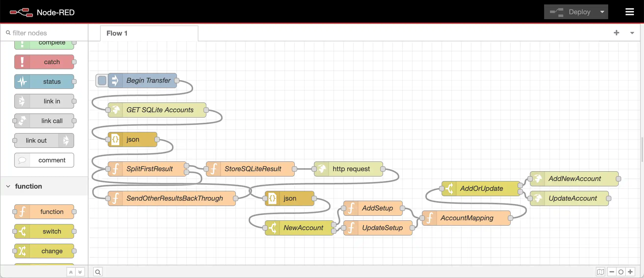Open the main hamburger menu

(630, 12)
